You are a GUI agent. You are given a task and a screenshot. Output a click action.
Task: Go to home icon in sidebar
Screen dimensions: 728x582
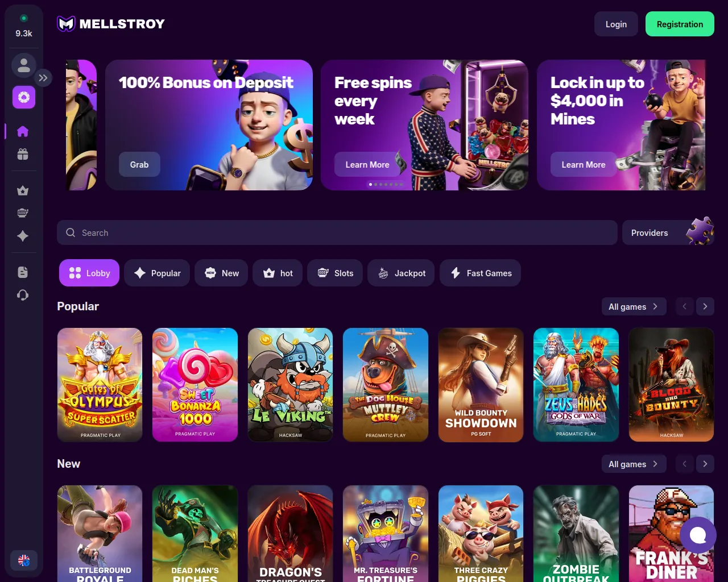click(x=23, y=131)
